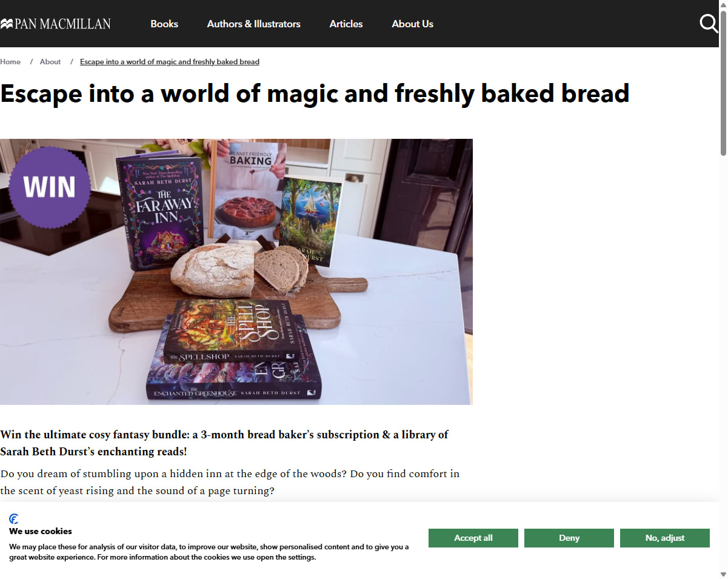Click the vertical page scrollbar thumb

point(723,82)
